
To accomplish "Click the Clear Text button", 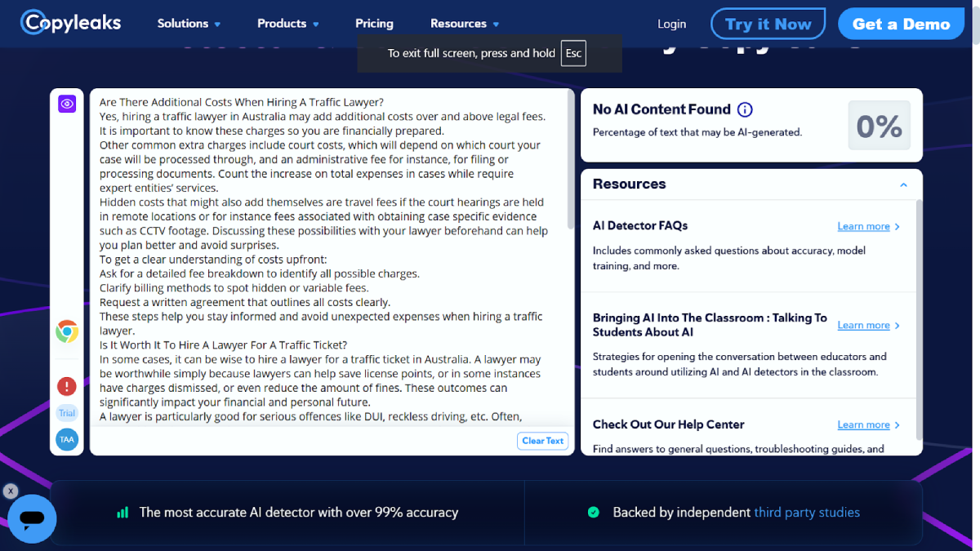I will tap(543, 441).
